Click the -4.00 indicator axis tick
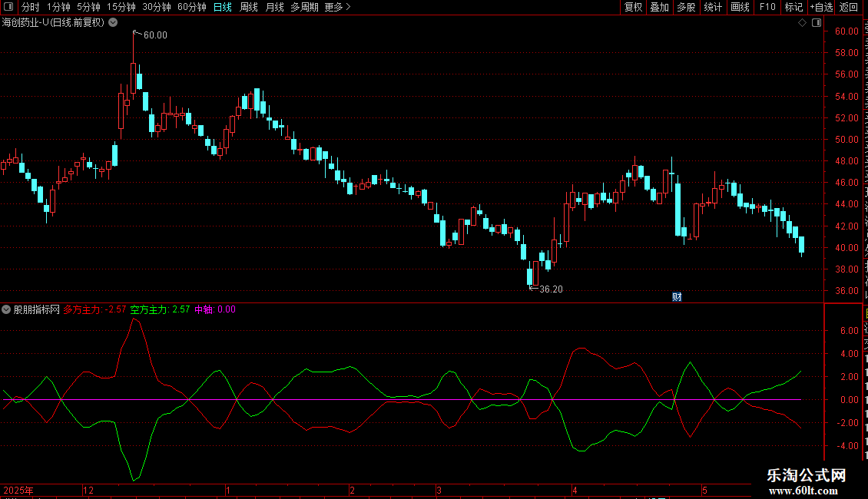Screen dimensions: 868x499 (847, 446)
